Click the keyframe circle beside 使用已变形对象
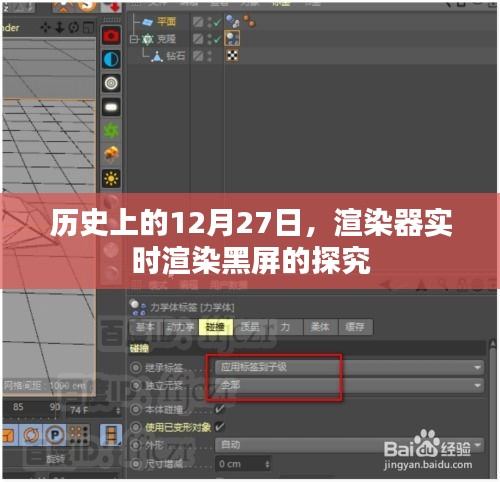 [136, 427]
